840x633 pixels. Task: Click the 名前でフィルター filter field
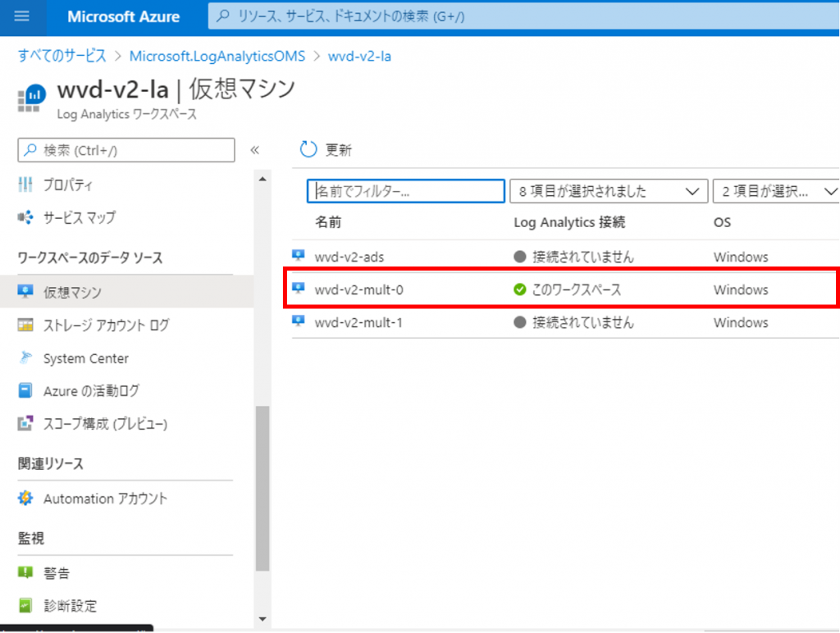pyautogui.click(x=405, y=190)
